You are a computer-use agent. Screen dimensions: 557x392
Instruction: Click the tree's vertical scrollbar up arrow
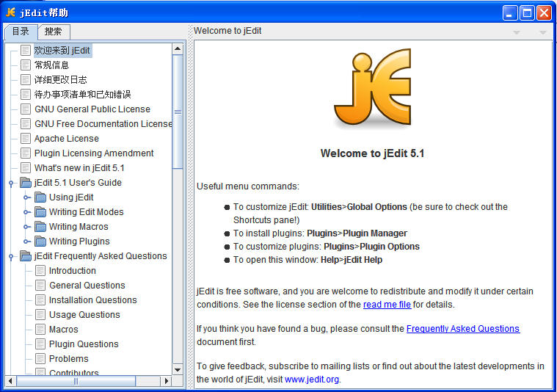point(178,48)
